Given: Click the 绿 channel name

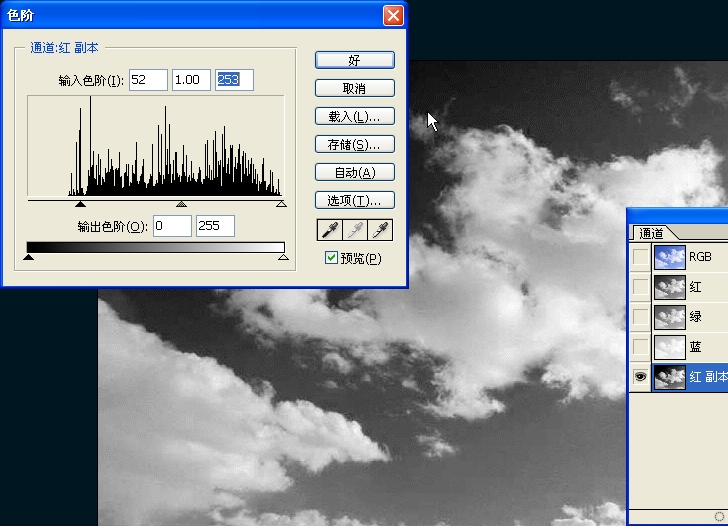Looking at the screenshot, I should coord(695,317).
